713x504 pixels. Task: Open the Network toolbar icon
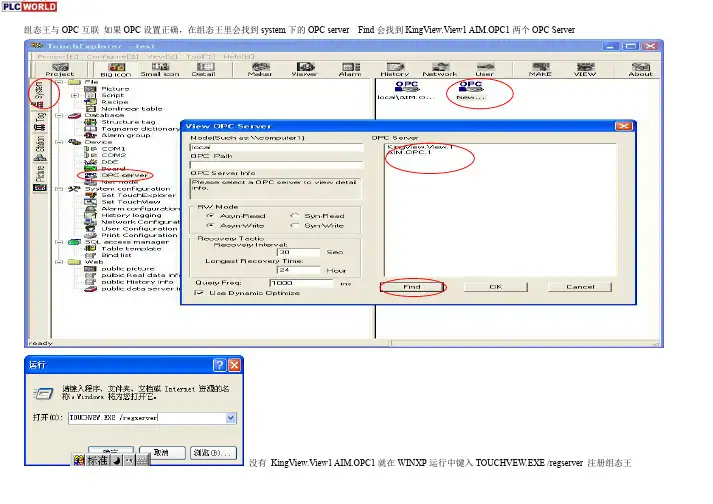coord(438,68)
